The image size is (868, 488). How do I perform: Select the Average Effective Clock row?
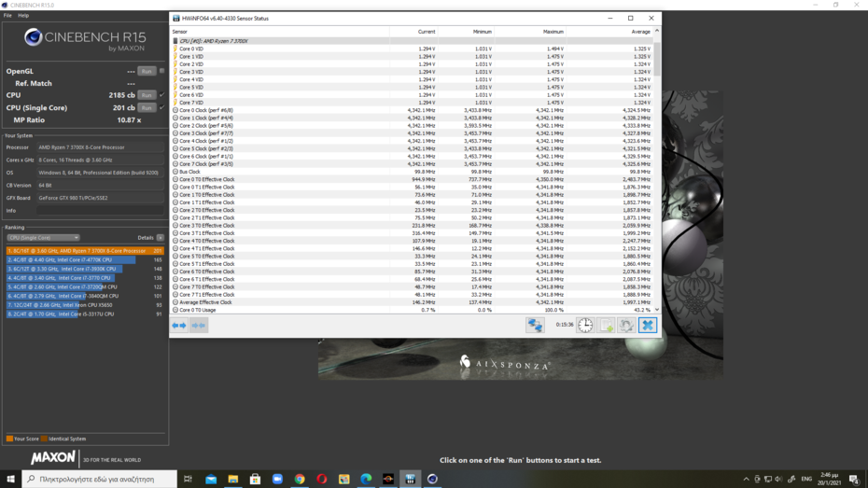[x=413, y=302]
